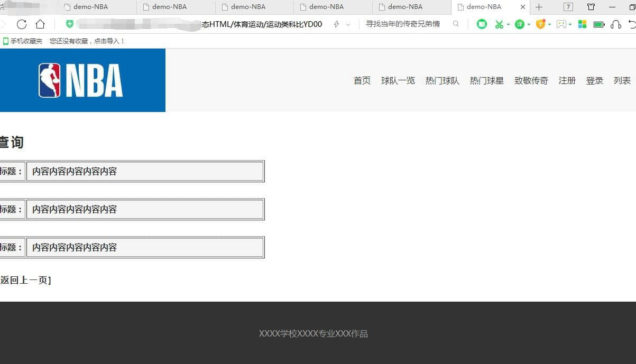The width and height of the screenshot is (636, 364).
Task: Click the green translate icon
Action: coord(520,24)
